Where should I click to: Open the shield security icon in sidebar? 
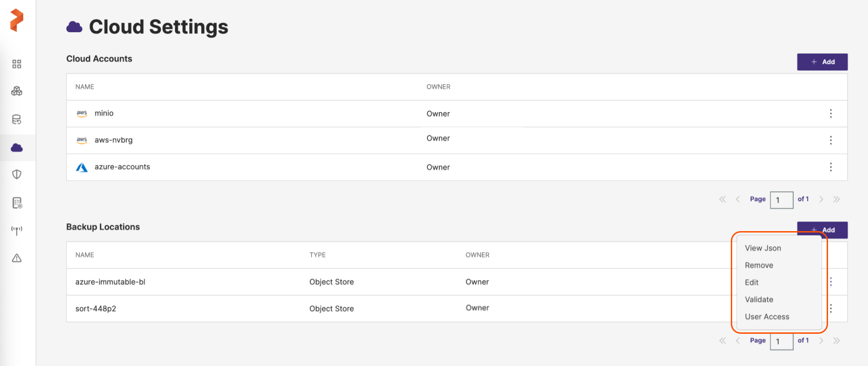17,174
